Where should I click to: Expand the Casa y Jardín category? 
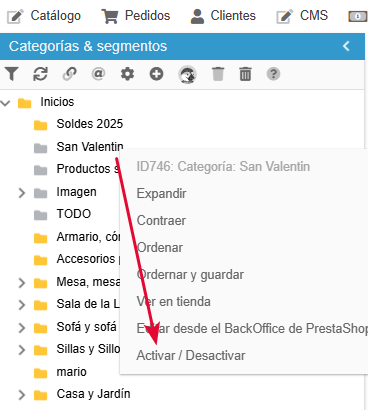point(22,395)
